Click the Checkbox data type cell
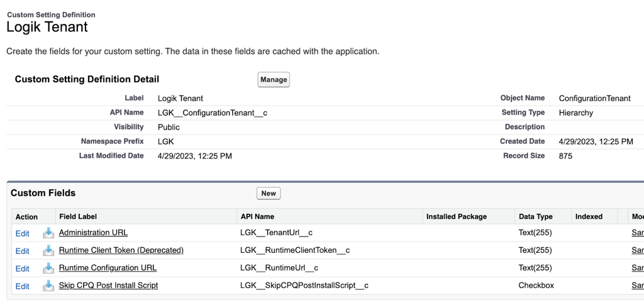The image size is (644, 300). (x=536, y=285)
